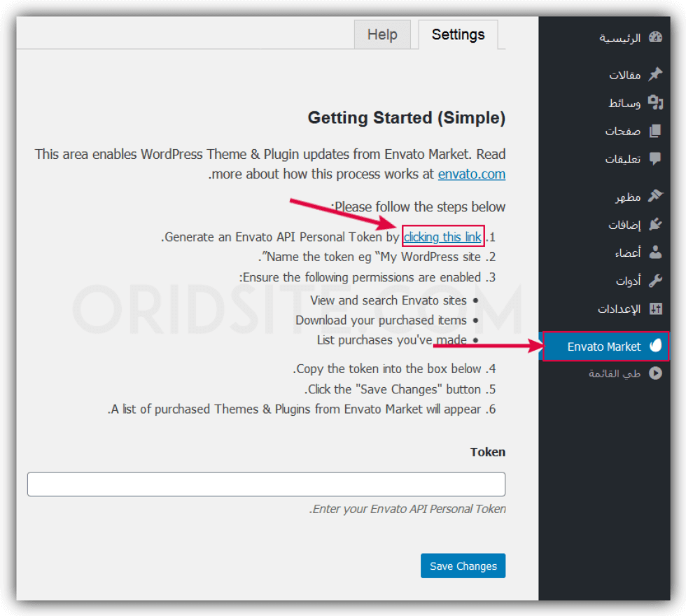This screenshot has width=686, height=616.
Task: Open the tools wrench icon (أدوات)
Action: tap(655, 281)
